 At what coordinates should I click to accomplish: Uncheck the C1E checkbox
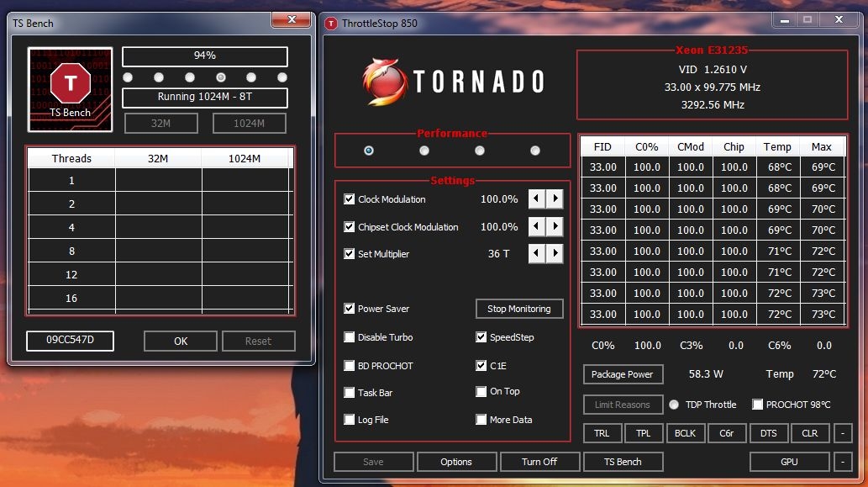point(481,366)
